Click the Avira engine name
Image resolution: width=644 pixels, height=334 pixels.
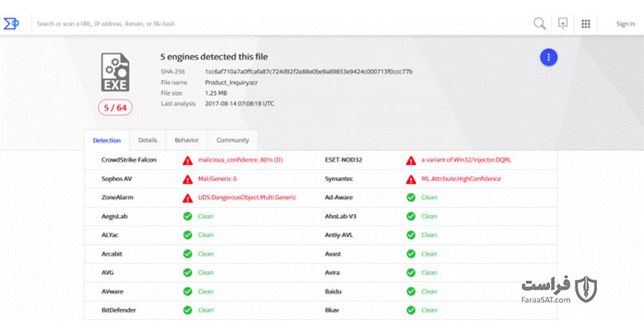coord(332,272)
